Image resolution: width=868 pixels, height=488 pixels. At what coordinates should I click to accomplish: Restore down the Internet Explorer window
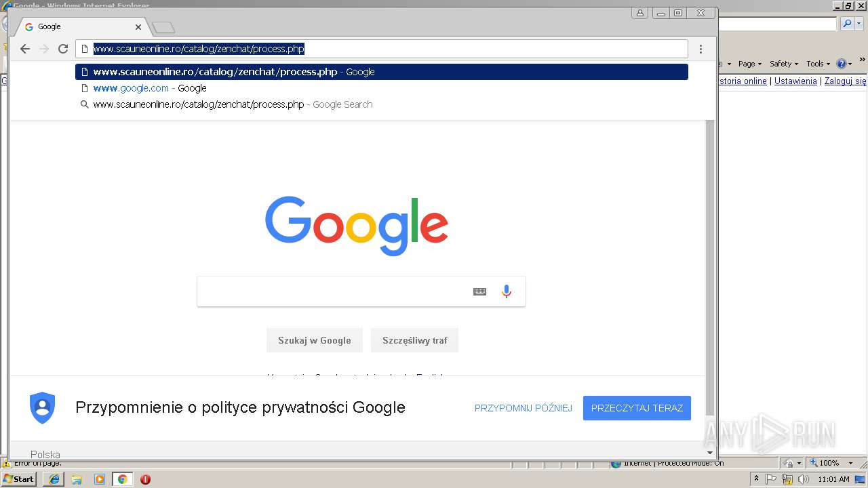pos(848,5)
